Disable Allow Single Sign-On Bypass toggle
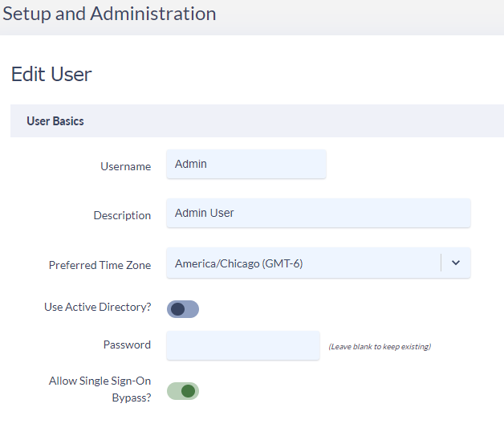 pos(183,391)
